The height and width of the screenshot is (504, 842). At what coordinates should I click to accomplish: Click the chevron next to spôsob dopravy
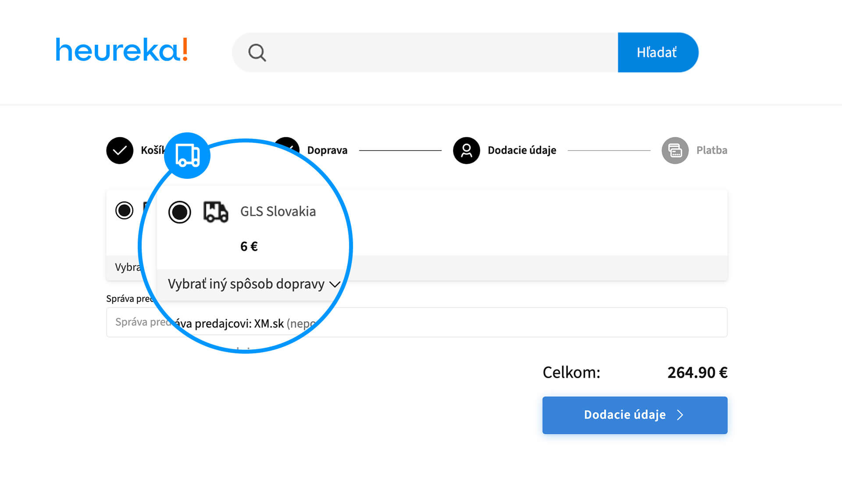(335, 284)
